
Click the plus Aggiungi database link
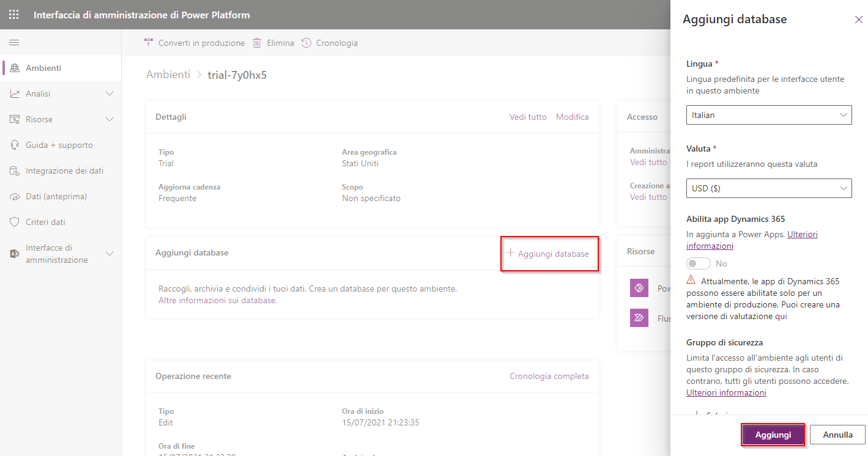(x=547, y=254)
